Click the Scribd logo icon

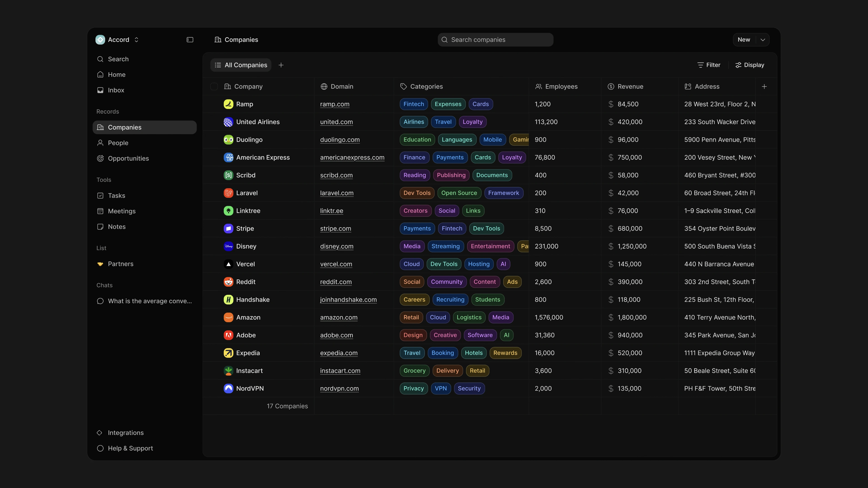[x=229, y=175]
